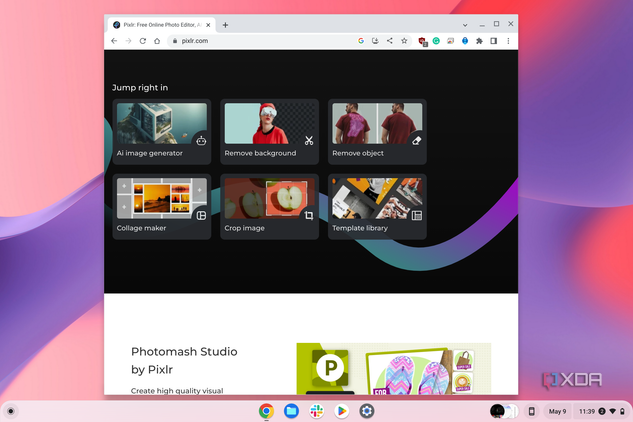This screenshot has width=633, height=422.
Task: Click the May 9 date in shelf
Action: click(x=557, y=411)
